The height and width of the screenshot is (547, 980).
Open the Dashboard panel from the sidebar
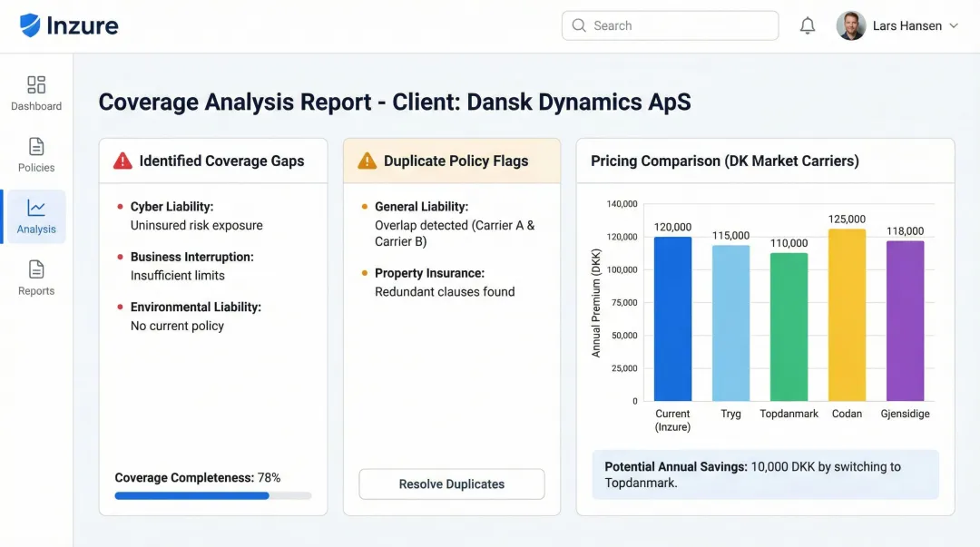(x=36, y=91)
